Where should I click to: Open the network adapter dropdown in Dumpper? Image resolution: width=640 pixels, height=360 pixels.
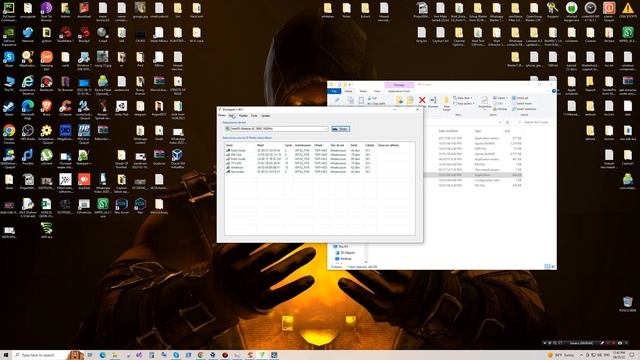[326, 129]
